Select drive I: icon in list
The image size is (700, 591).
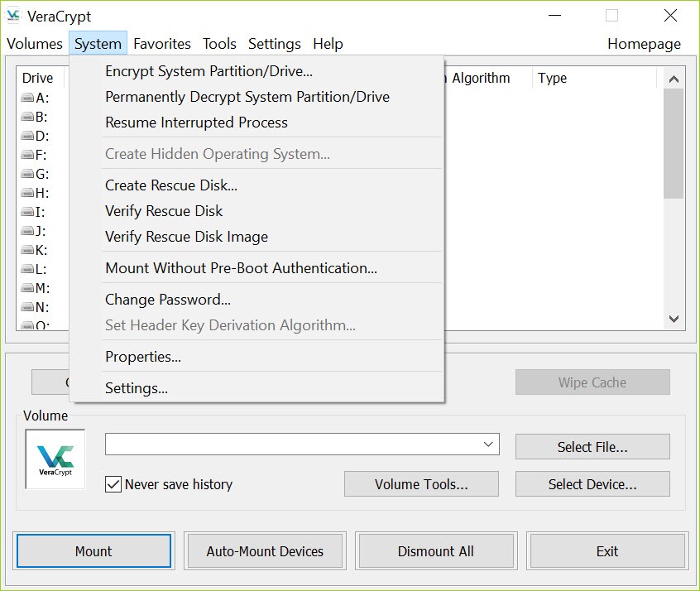click(27, 211)
